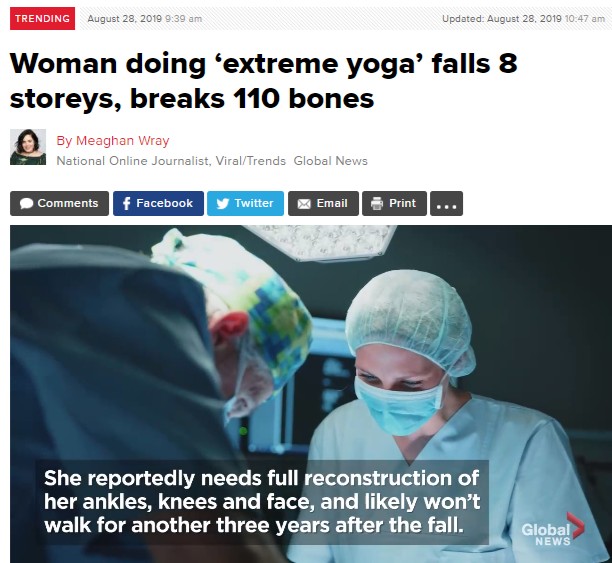Click the printer icon
The image size is (612, 563).
click(377, 203)
